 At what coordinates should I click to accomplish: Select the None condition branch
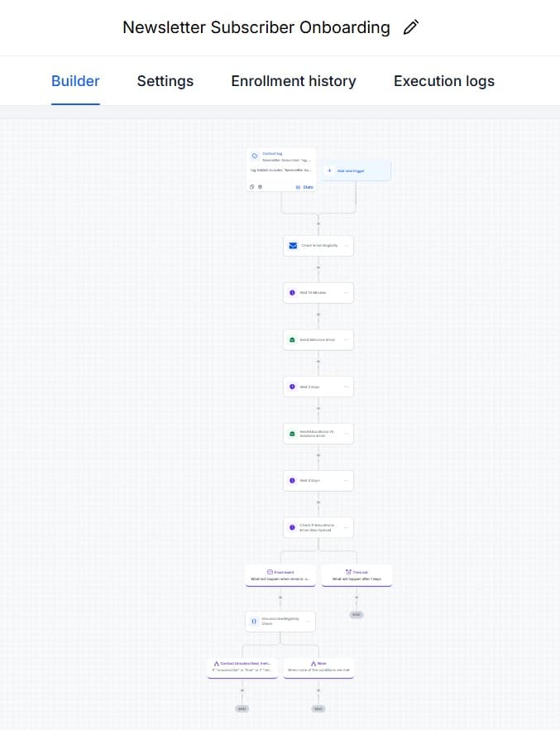pos(318,668)
